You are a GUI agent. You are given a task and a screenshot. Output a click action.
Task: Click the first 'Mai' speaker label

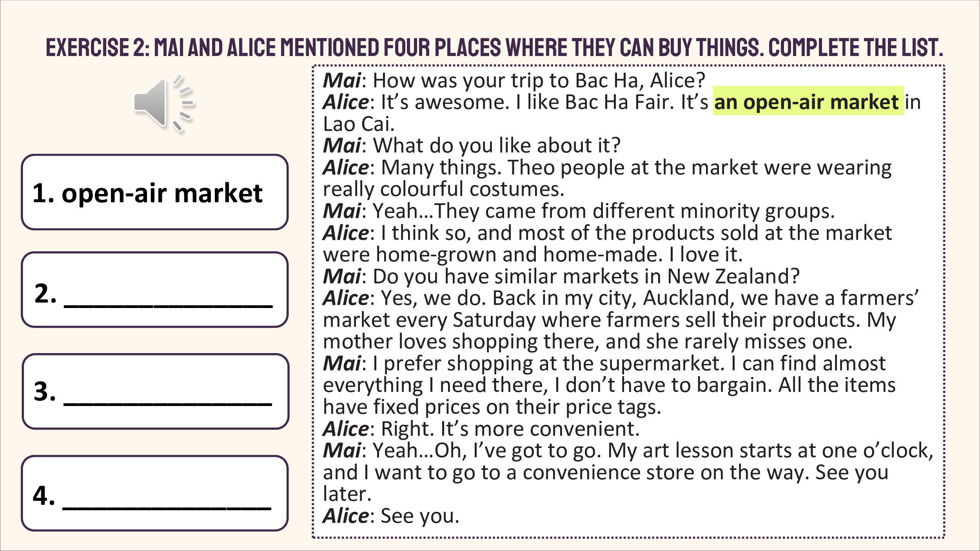[x=341, y=80]
